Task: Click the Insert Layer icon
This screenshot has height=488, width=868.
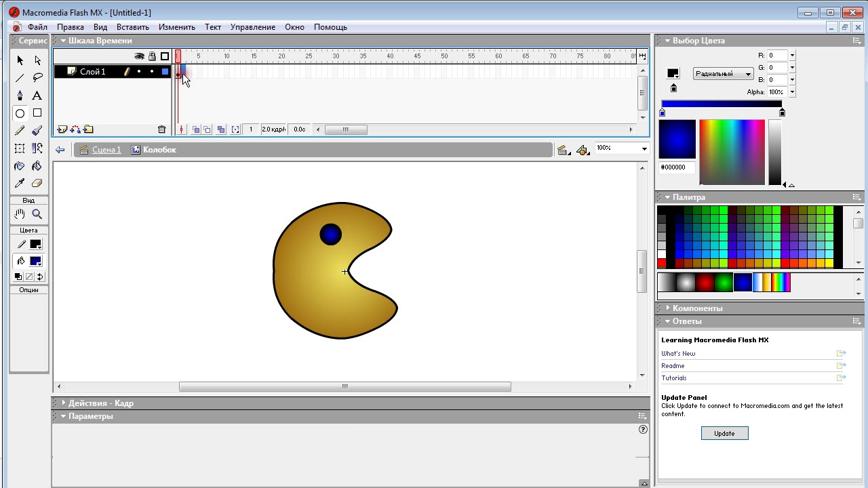Action: point(62,129)
